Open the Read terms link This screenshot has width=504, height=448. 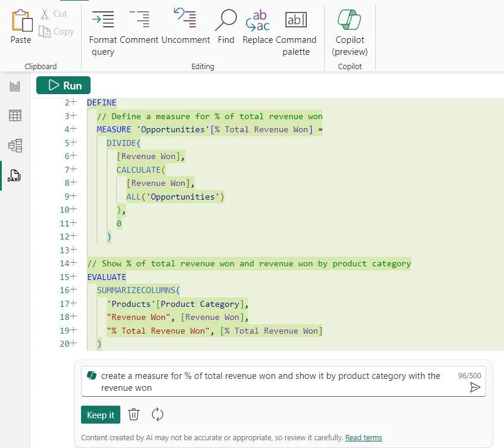[x=363, y=437]
